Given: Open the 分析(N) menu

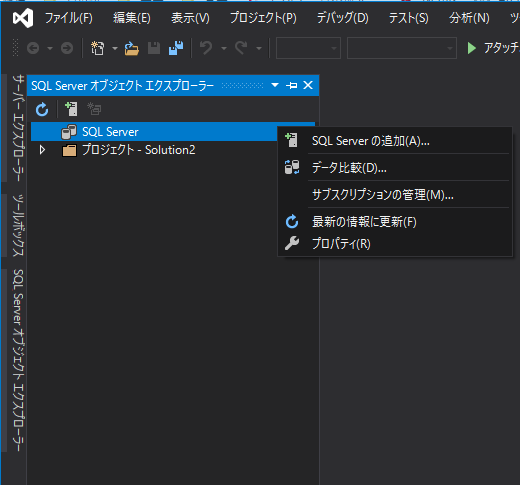Looking at the screenshot, I should point(469,18).
